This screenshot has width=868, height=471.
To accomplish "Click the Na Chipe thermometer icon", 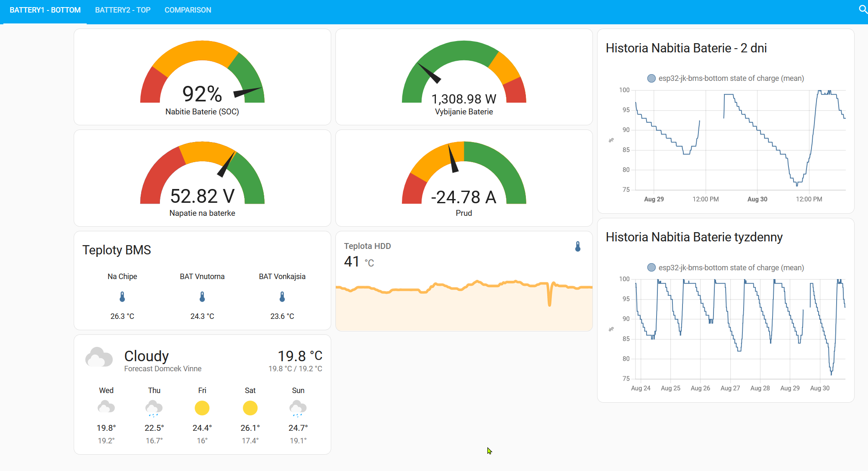I will [122, 297].
